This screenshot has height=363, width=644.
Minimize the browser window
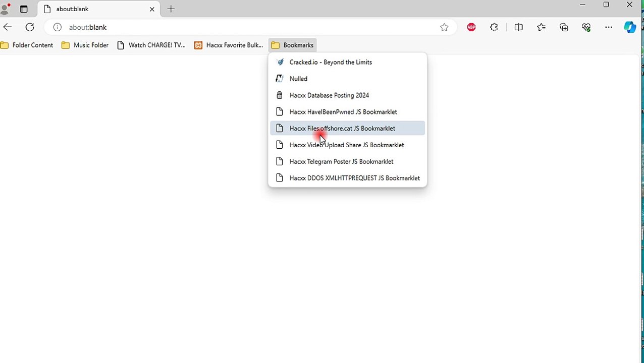click(x=583, y=5)
